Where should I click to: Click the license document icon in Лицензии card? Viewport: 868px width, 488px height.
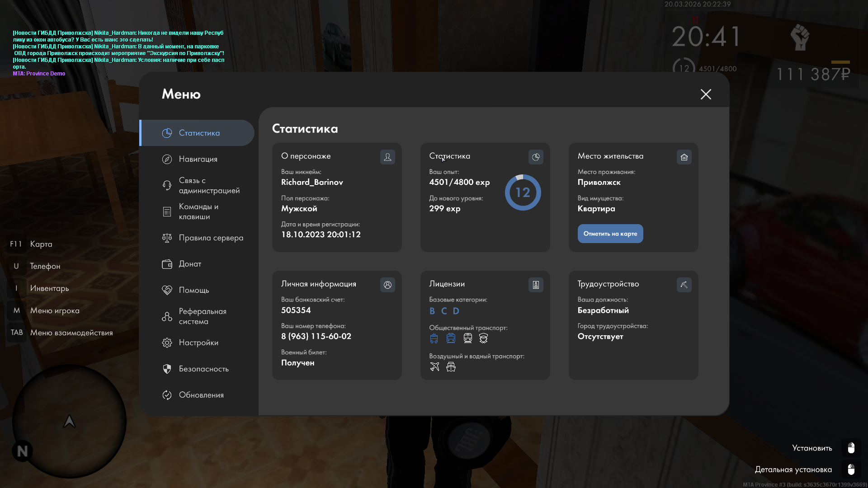tap(536, 285)
